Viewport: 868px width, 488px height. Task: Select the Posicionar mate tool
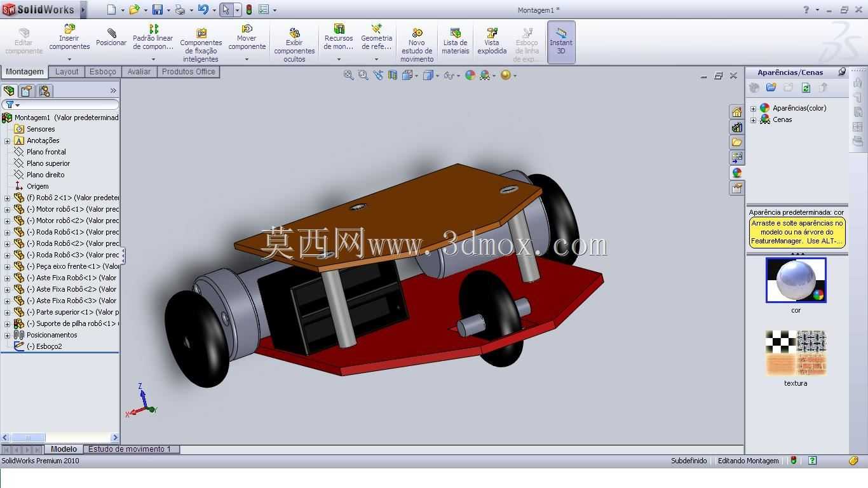tap(111, 37)
